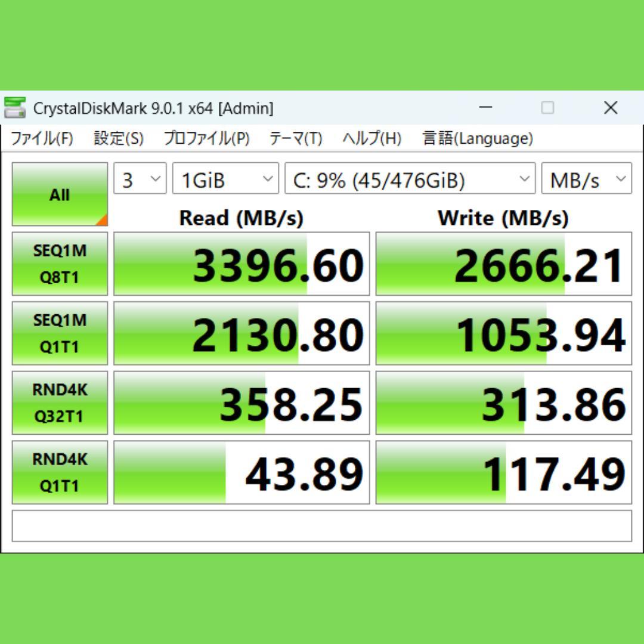The image size is (644, 644).
Task: Run the RND4K Q32T1 benchmark
Action: tap(59, 402)
